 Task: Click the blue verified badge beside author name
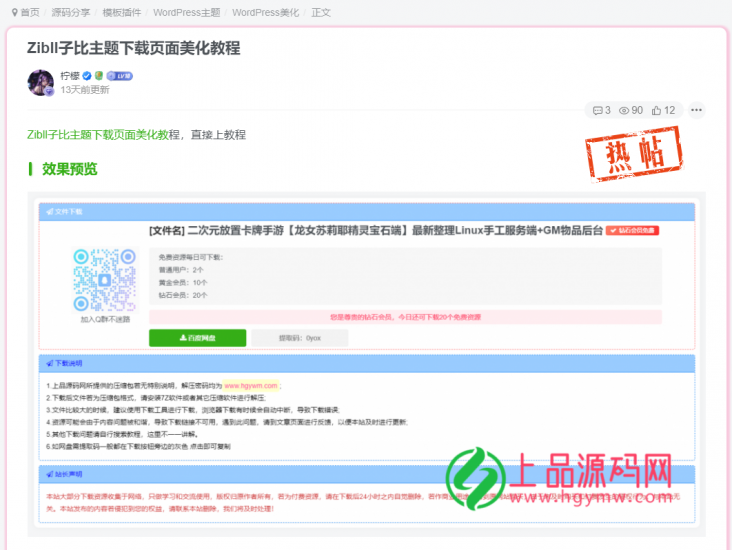point(88,76)
